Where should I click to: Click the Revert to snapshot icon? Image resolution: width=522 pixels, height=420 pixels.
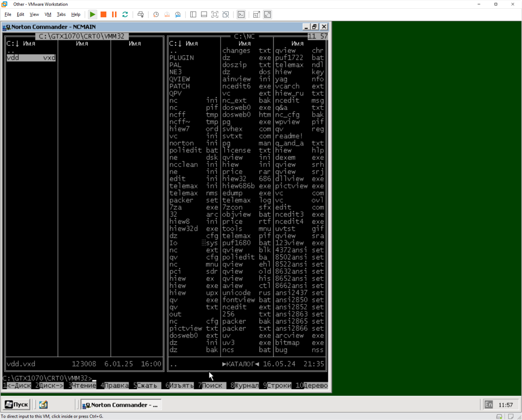coord(167,14)
